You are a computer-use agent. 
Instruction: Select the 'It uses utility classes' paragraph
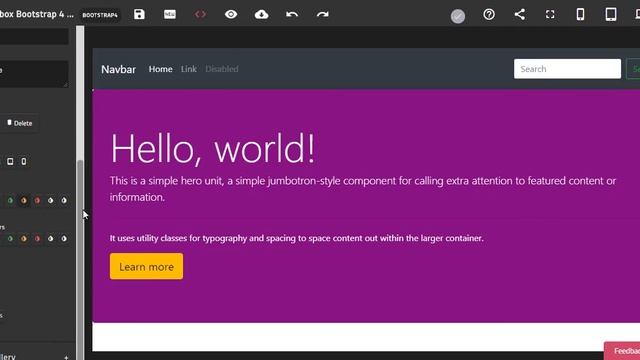tap(296, 238)
